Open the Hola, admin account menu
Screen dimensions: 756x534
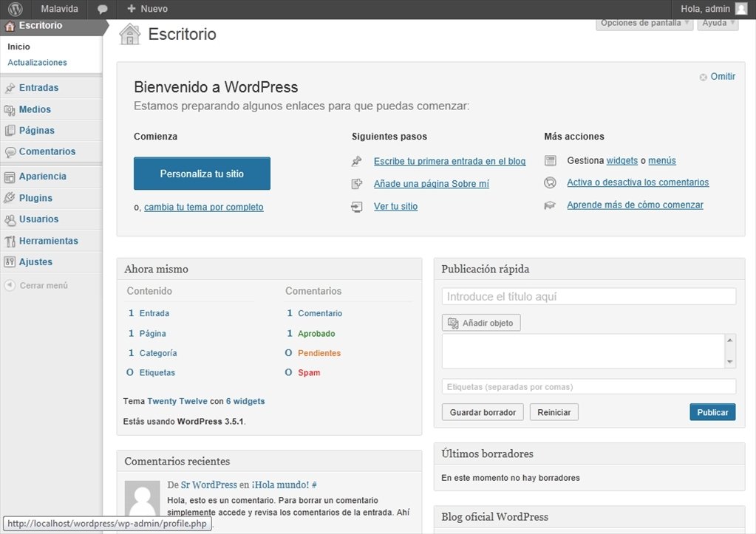714,9
